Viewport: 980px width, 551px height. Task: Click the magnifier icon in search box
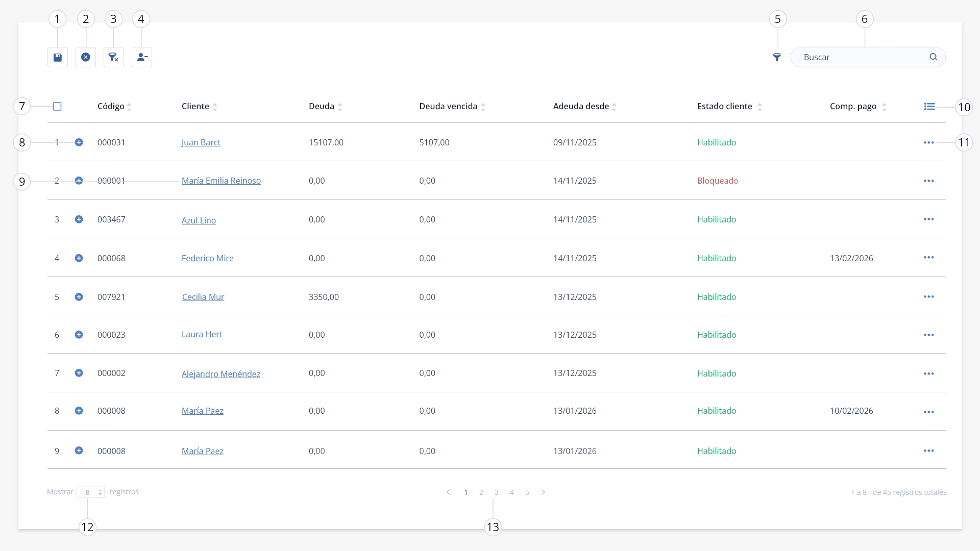point(934,57)
